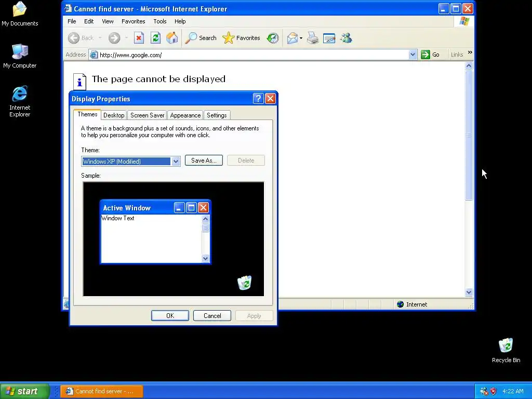Screen dimensions: 532x399
Task: Switch to the Desktop tab
Action: coord(114,115)
